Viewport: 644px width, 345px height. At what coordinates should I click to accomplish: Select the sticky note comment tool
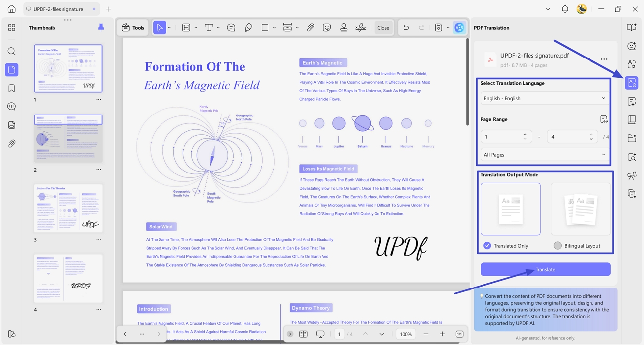pyautogui.click(x=231, y=28)
